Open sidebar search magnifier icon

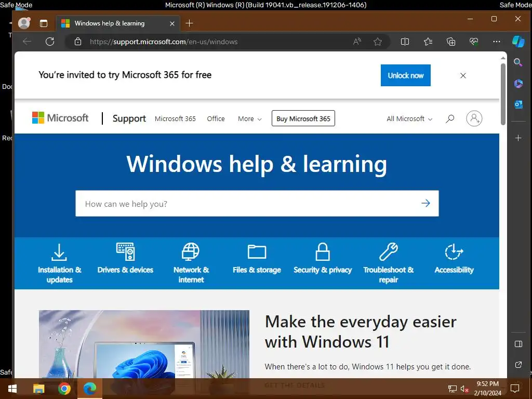(x=518, y=62)
